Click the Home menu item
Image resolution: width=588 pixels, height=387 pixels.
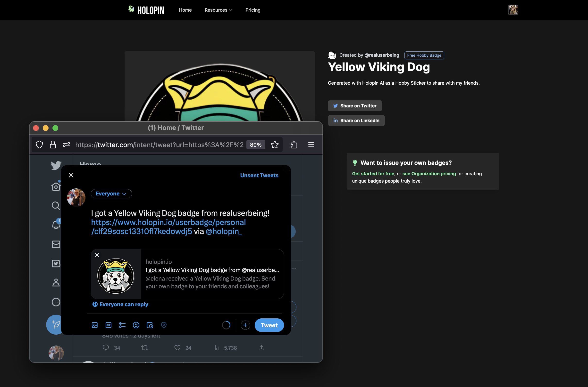point(185,9)
